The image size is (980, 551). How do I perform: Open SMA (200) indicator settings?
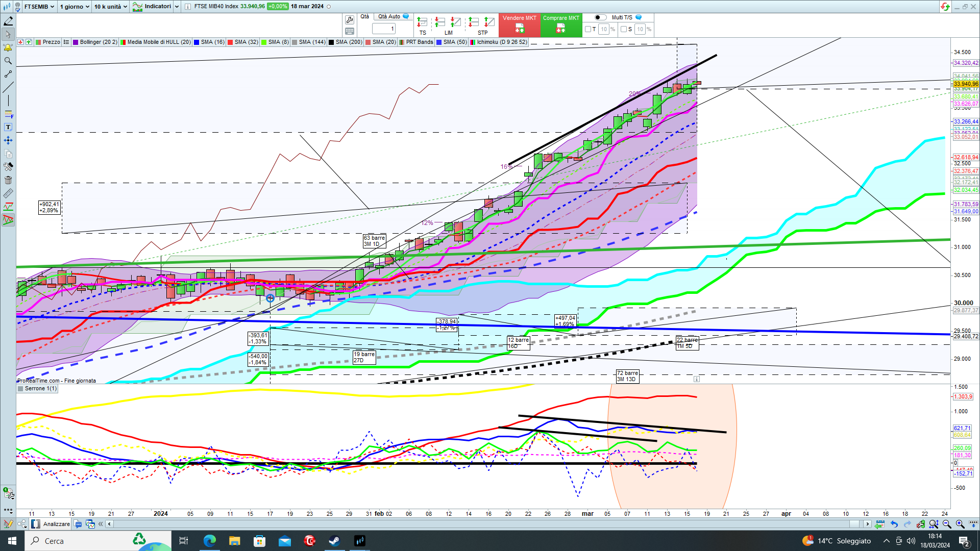[346, 42]
